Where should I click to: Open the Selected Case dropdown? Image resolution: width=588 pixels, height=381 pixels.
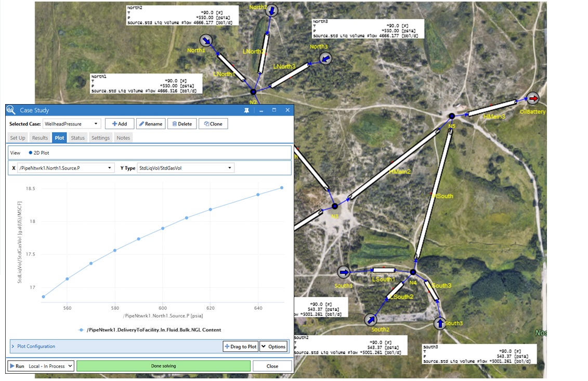72,124
